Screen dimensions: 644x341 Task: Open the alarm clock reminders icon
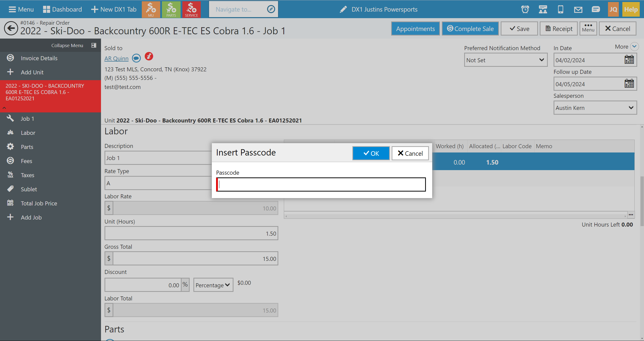pos(525,10)
